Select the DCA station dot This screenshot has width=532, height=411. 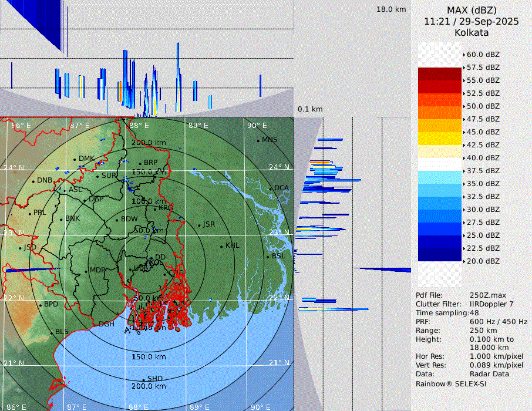(x=271, y=188)
